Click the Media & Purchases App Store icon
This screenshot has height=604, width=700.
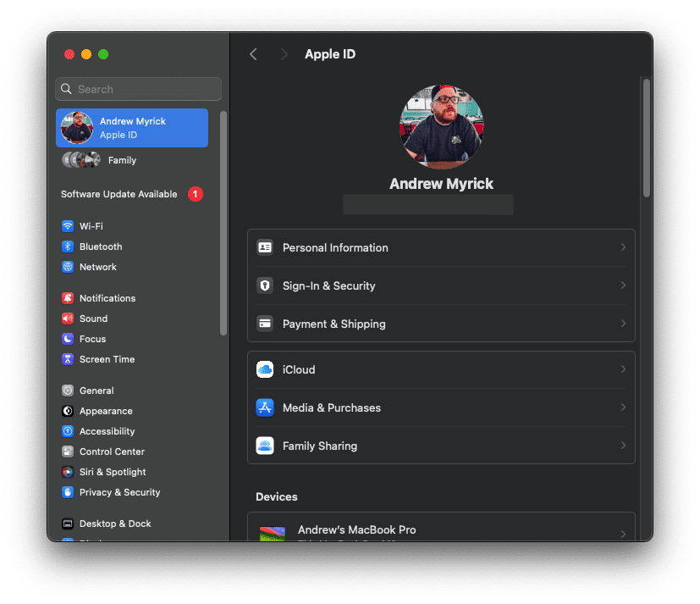(265, 407)
